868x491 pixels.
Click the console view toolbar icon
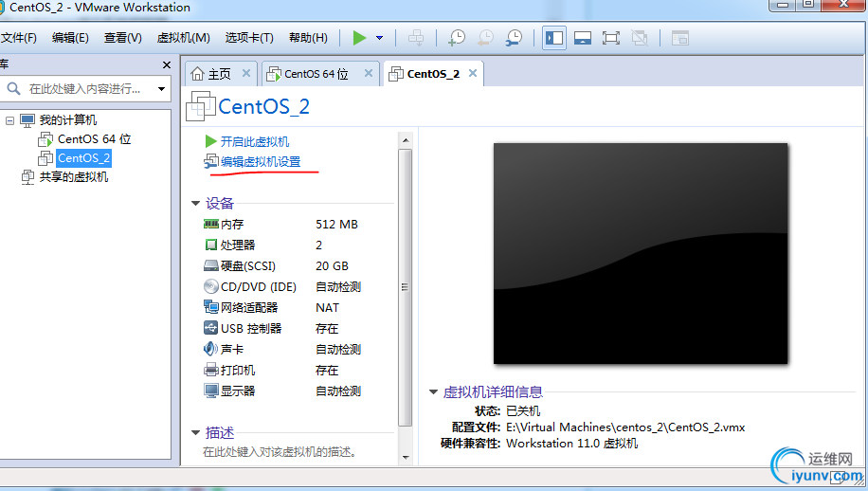pyautogui.click(x=679, y=38)
